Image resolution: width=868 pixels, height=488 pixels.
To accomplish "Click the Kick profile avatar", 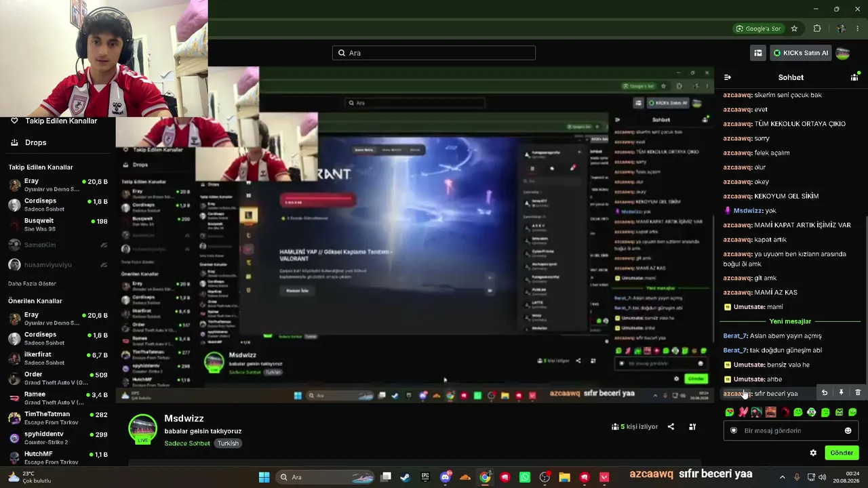I will tap(843, 53).
